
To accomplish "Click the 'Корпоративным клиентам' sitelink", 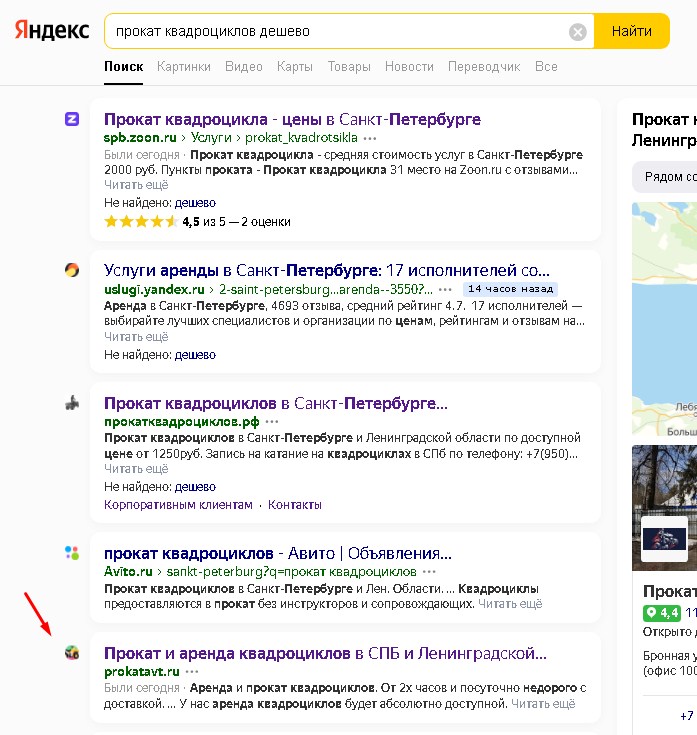I will pos(178,505).
